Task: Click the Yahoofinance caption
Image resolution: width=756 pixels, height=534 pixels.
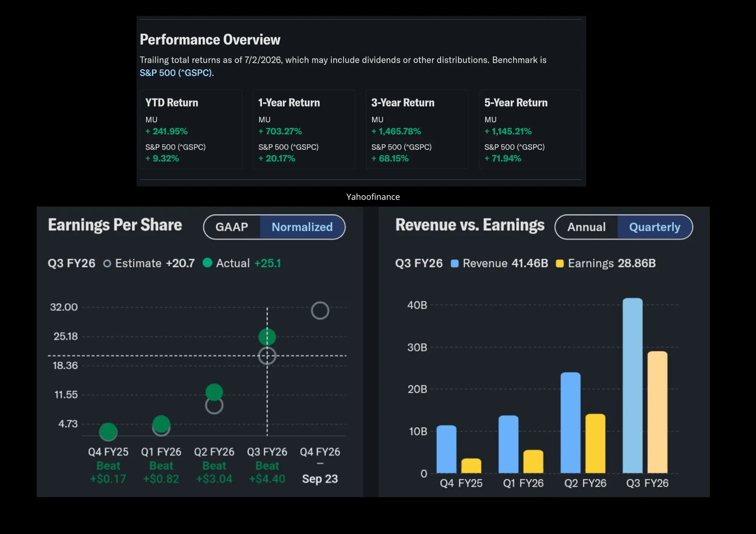Action: 373,197
